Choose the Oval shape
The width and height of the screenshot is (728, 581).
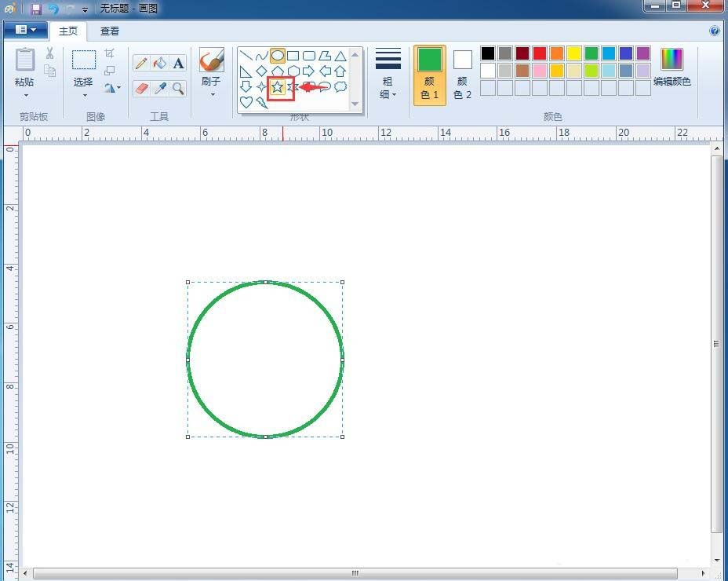pos(278,56)
